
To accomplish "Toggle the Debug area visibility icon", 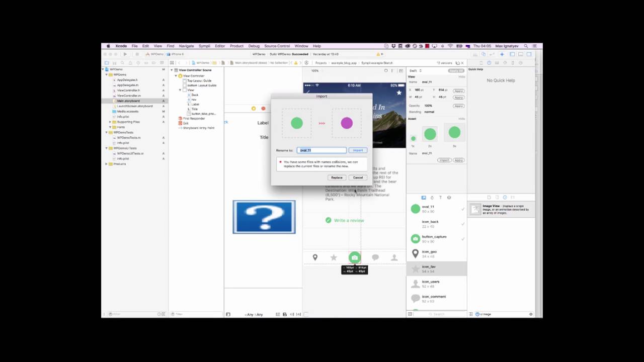I will point(521,54).
